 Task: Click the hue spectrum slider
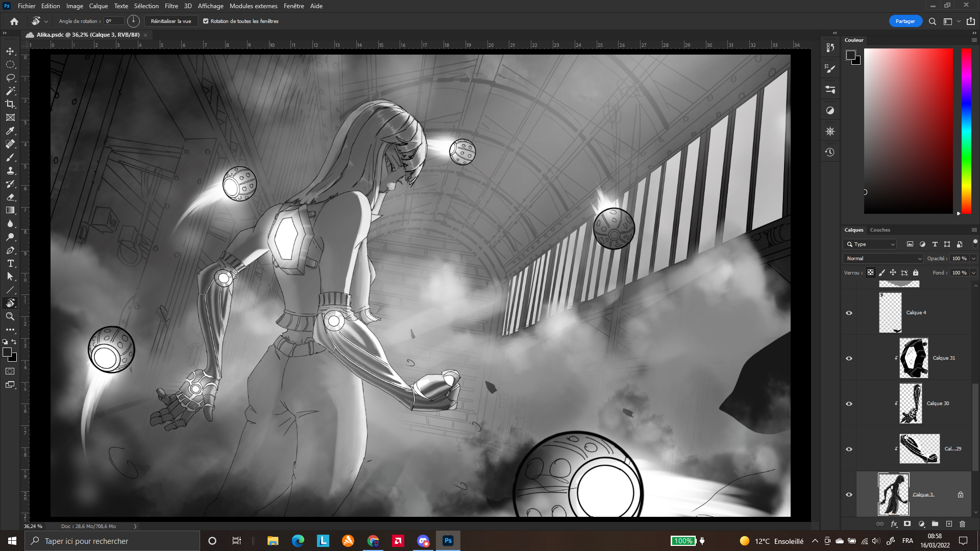[x=966, y=131]
